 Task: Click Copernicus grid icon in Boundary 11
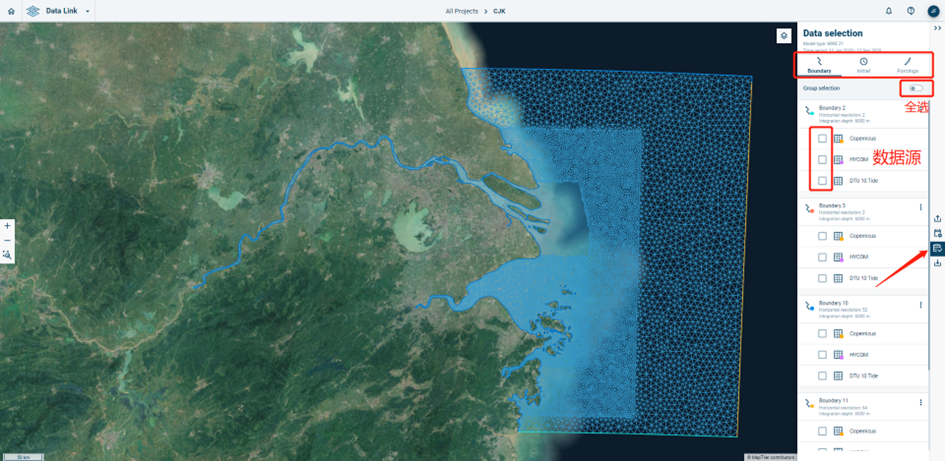click(838, 431)
